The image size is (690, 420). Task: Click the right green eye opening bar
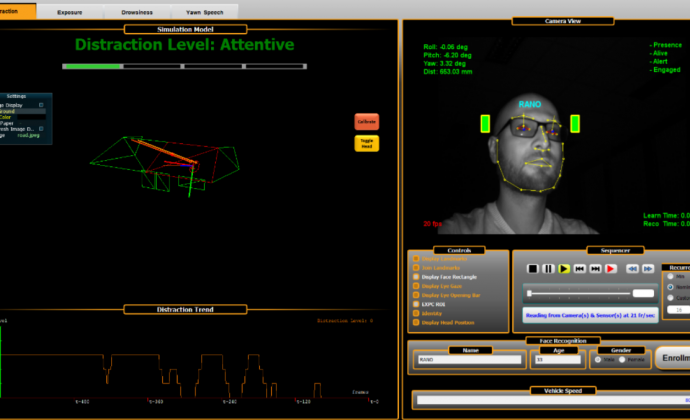575,124
